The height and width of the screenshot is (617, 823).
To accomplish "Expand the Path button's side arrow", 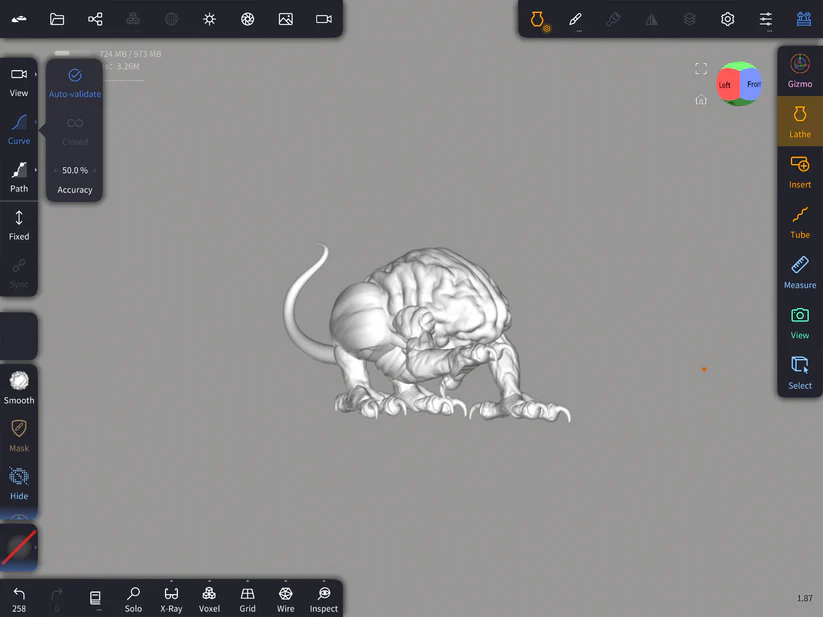I will point(36,169).
